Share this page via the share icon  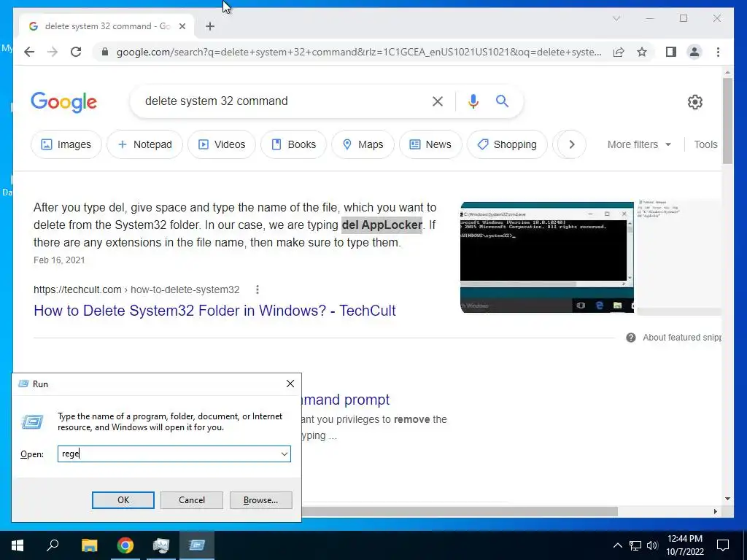[x=619, y=52]
